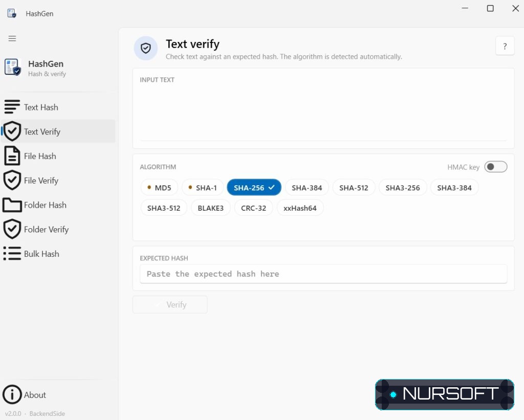Click the Text Hash lines icon
This screenshot has width=524, height=420.
pos(12,107)
